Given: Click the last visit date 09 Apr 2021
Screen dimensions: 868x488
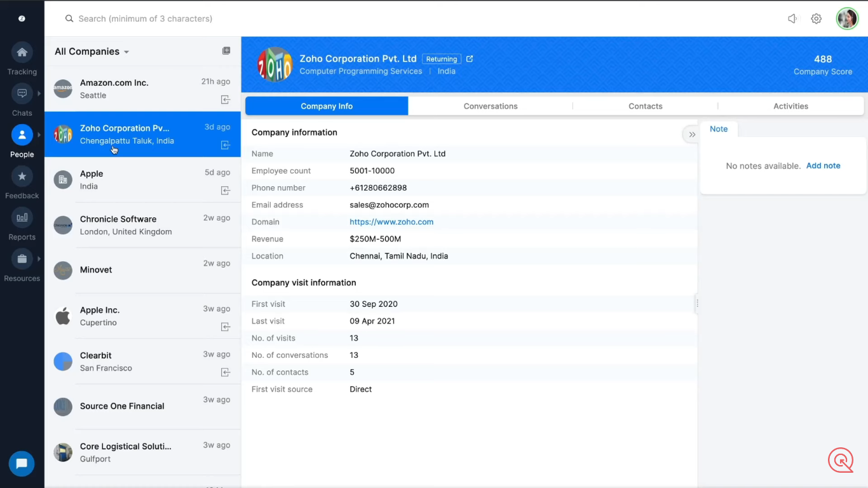Looking at the screenshot, I should point(372,321).
